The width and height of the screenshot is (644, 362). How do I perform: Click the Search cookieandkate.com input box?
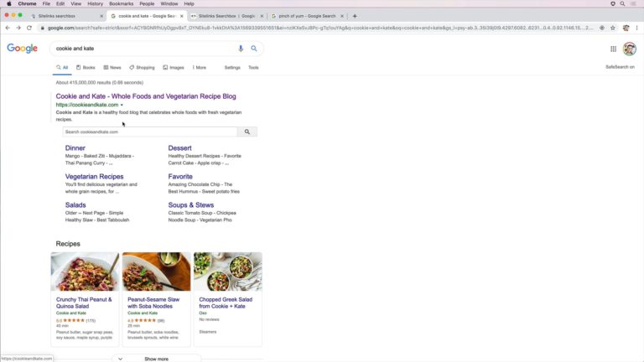click(150, 132)
